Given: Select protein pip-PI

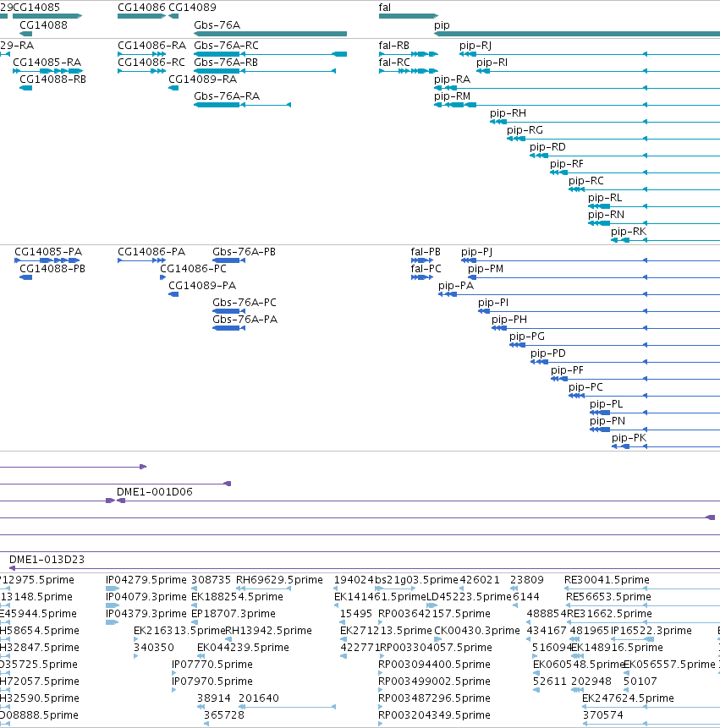Looking at the screenshot, I should point(599,311).
